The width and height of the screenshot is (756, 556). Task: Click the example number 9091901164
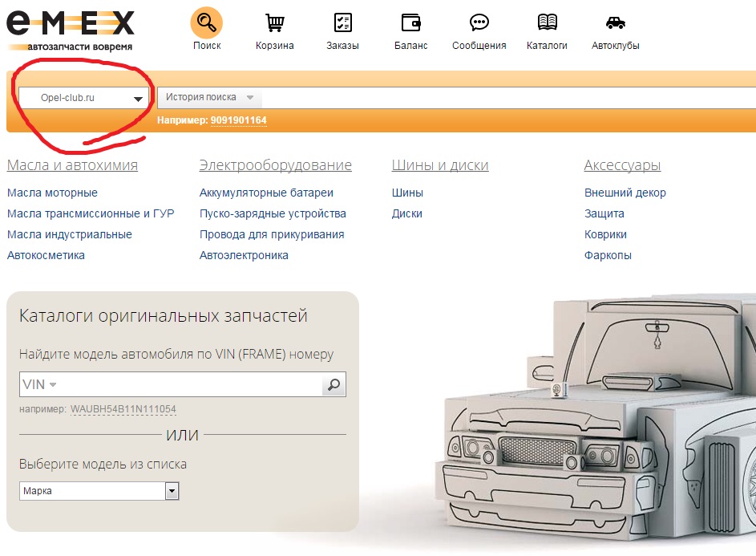[x=239, y=120]
